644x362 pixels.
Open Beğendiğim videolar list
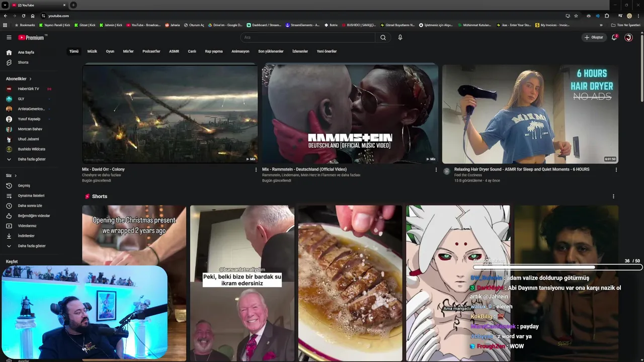point(34,216)
